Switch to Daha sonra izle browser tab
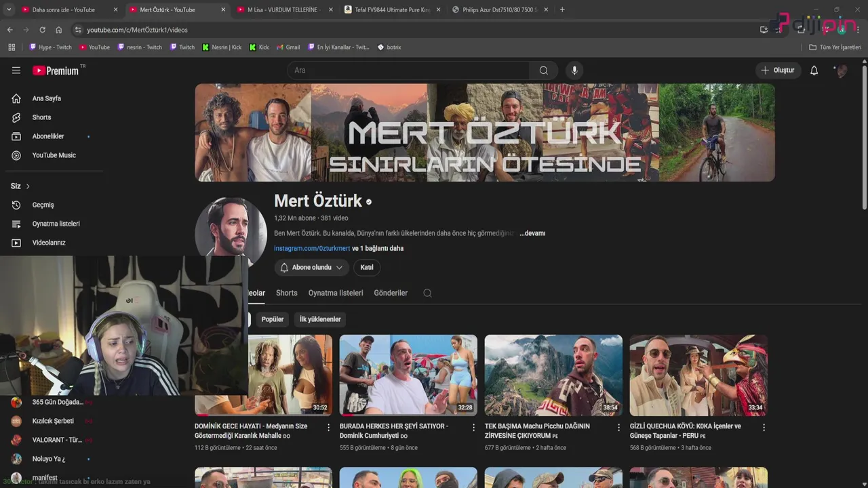The height and width of the screenshot is (488, 868). 64,9
